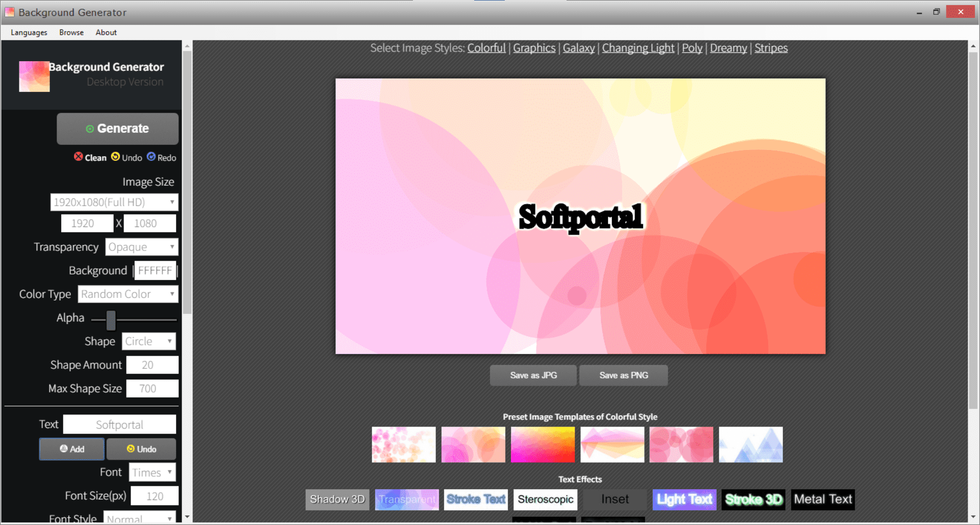Choose the pastel polygon shapes preset
This screenshot has height=525, width=980.
612,444
